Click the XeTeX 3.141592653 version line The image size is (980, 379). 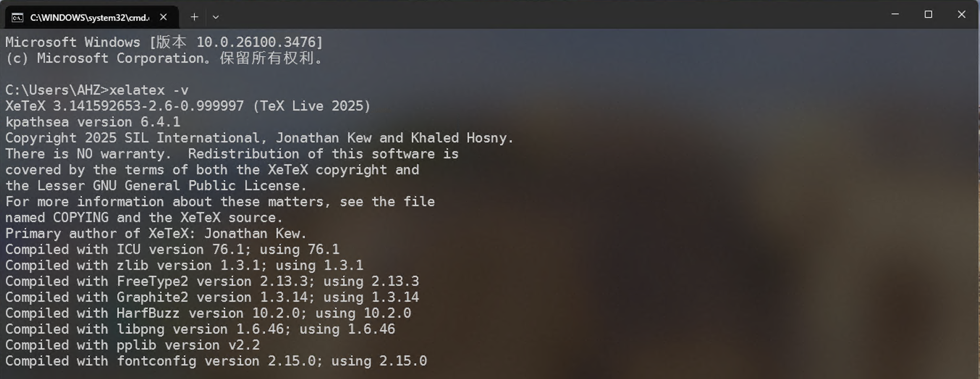click(187, 106)
